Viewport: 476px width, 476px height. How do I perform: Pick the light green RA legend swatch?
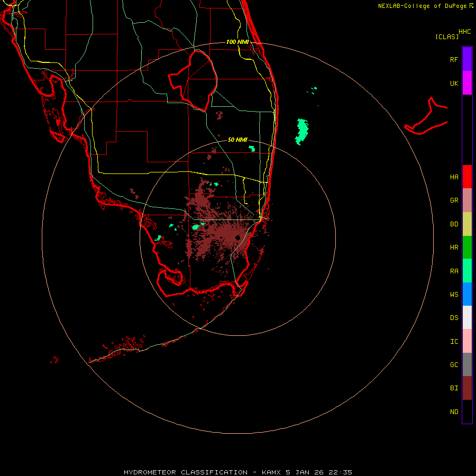pyautogui.click(x=467, y=271)
